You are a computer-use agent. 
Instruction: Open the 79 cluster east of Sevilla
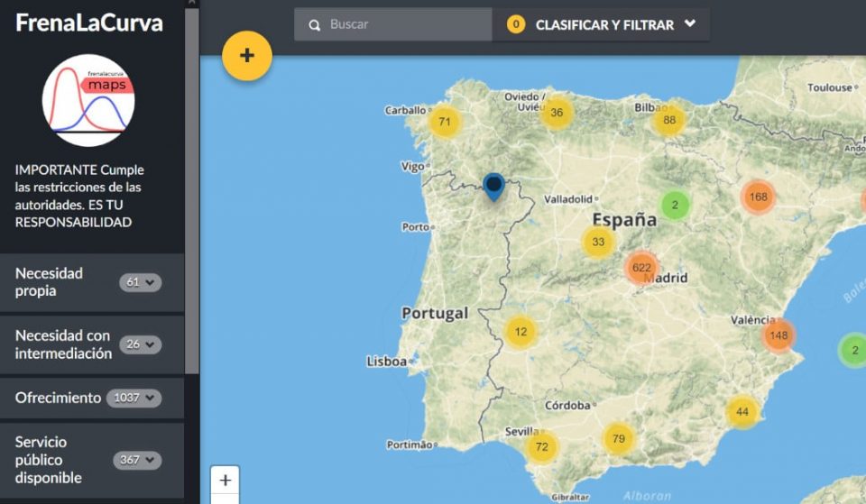[618, 438]
